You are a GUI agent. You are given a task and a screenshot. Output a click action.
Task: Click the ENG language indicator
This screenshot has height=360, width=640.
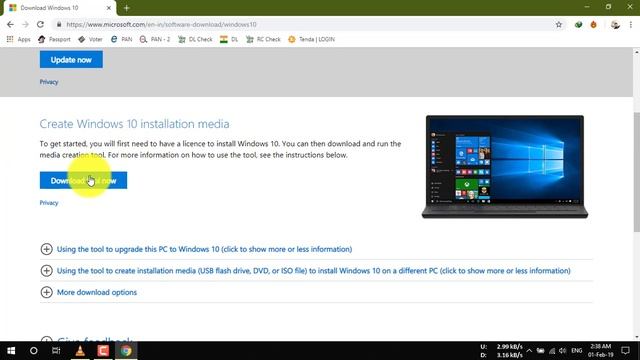[x=576, y=351]
